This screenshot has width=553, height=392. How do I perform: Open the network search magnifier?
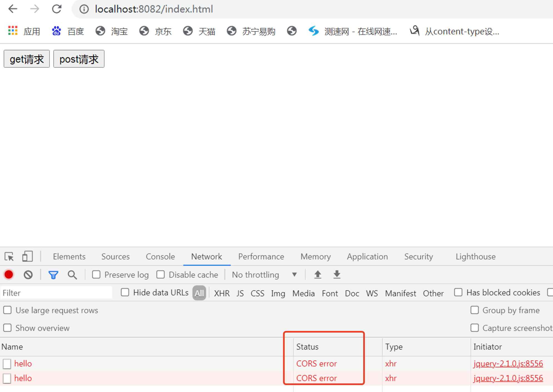click(x=72, y=275)
